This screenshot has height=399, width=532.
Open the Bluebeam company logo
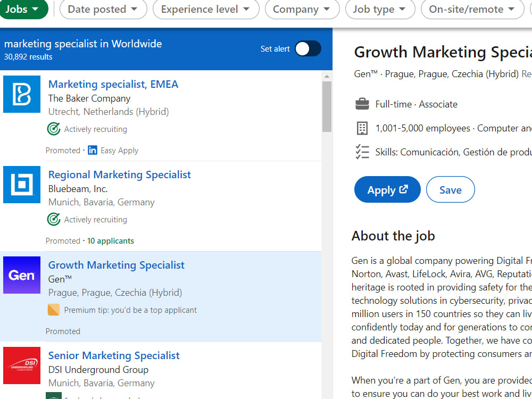coord(22,185)
